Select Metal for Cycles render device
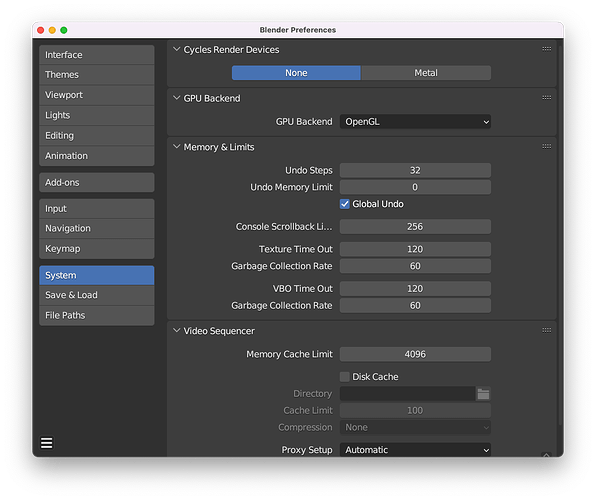 pyautogui.click(x=426, y=73)
